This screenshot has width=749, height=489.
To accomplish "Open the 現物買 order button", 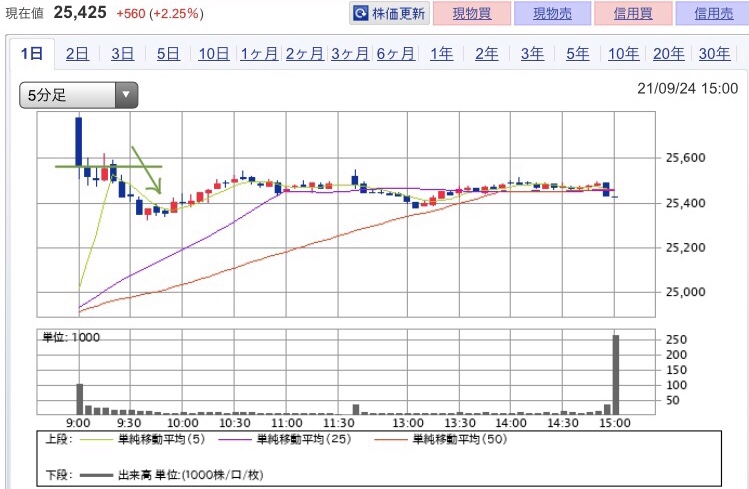I will coord(472,13).
